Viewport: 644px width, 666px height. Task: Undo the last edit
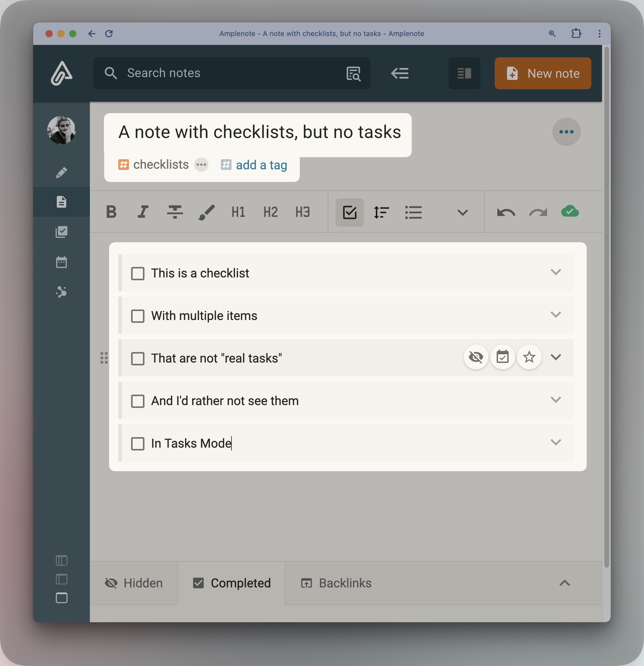[x=506, y=212]
